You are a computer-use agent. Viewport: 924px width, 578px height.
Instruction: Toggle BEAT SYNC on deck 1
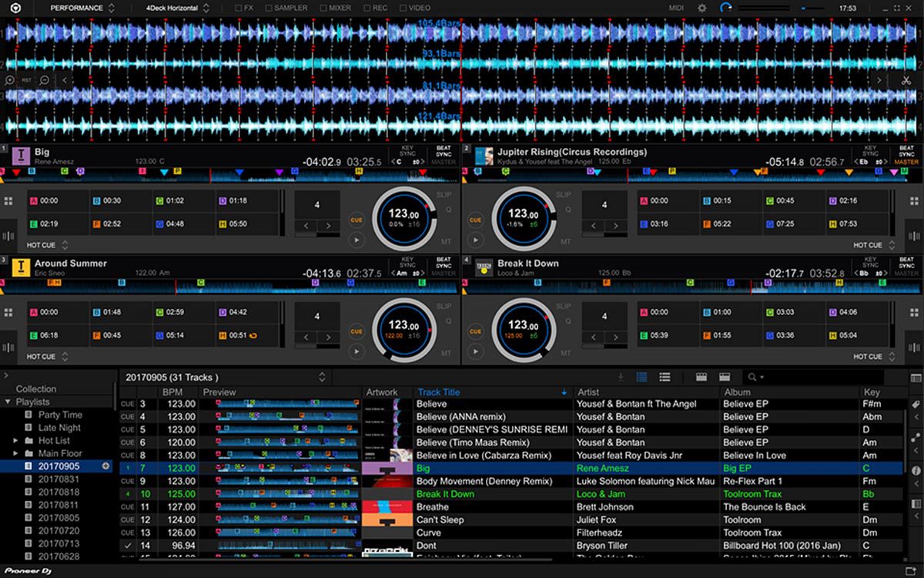[x=444, y=150]
